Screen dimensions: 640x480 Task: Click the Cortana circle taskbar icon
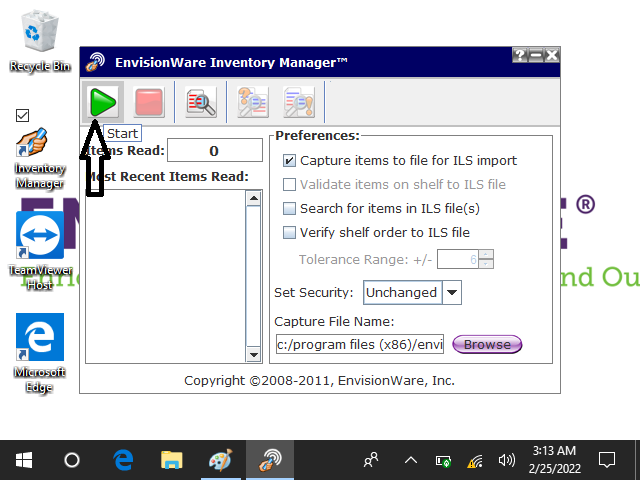(x=72, y=460)
